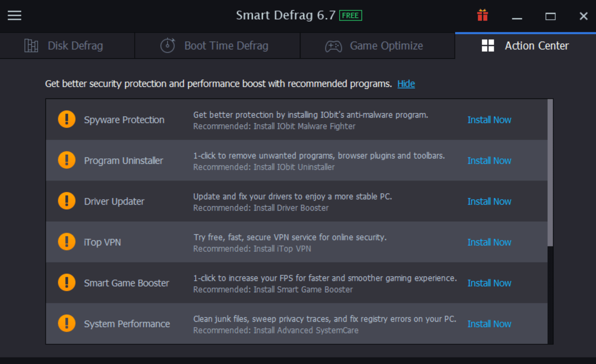
Task: Click Install Now for IObit Uninstaller
Action: [x=489, y=161]
